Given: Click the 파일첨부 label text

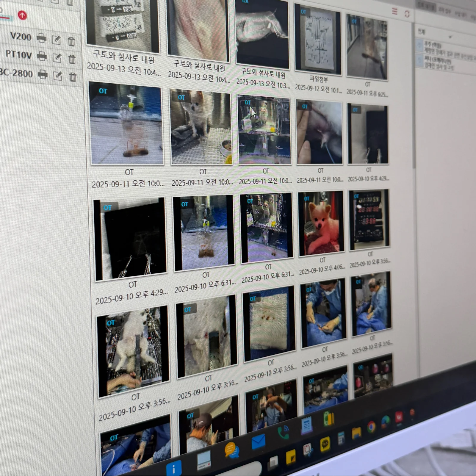Looking at the screenshot, I should click(319, 79).
